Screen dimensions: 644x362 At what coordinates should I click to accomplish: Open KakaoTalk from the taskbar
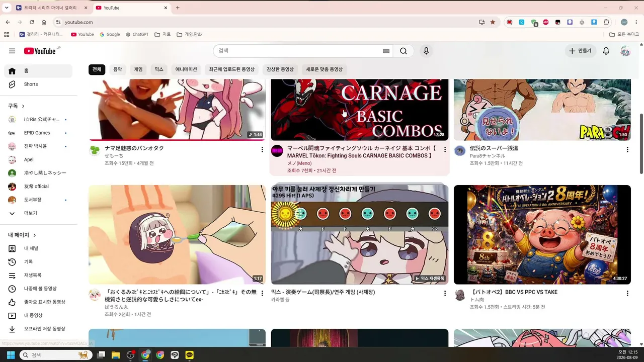[x=189, y=355]
